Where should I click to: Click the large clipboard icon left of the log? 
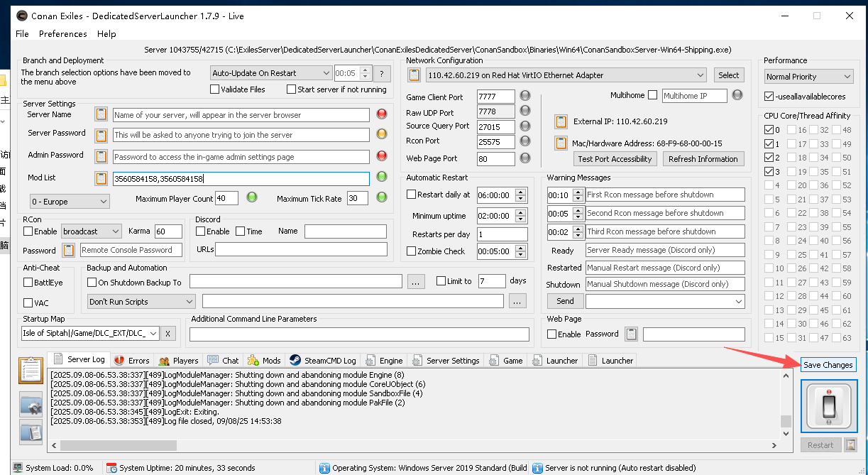pyautogui.click(x=31, y=371)
